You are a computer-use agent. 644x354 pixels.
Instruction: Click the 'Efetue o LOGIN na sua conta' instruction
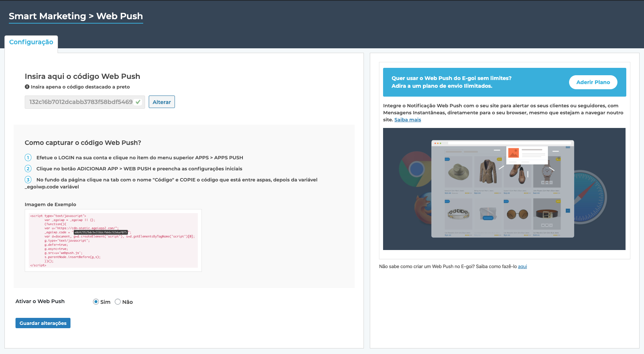140,157
